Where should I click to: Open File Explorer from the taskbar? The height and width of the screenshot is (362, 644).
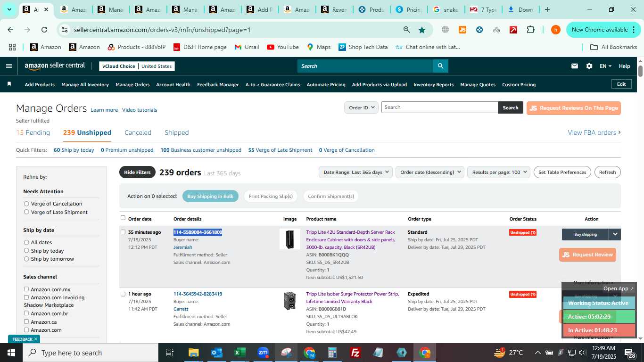[x=193, y=353]
